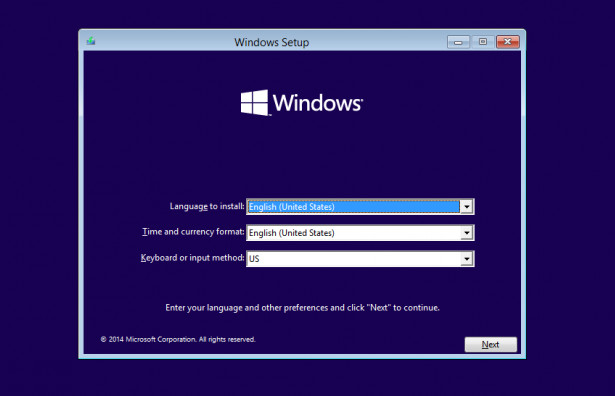Click the '2014 Microsoft Corporation' copyright text
The image size is (615, 396).
178,339
